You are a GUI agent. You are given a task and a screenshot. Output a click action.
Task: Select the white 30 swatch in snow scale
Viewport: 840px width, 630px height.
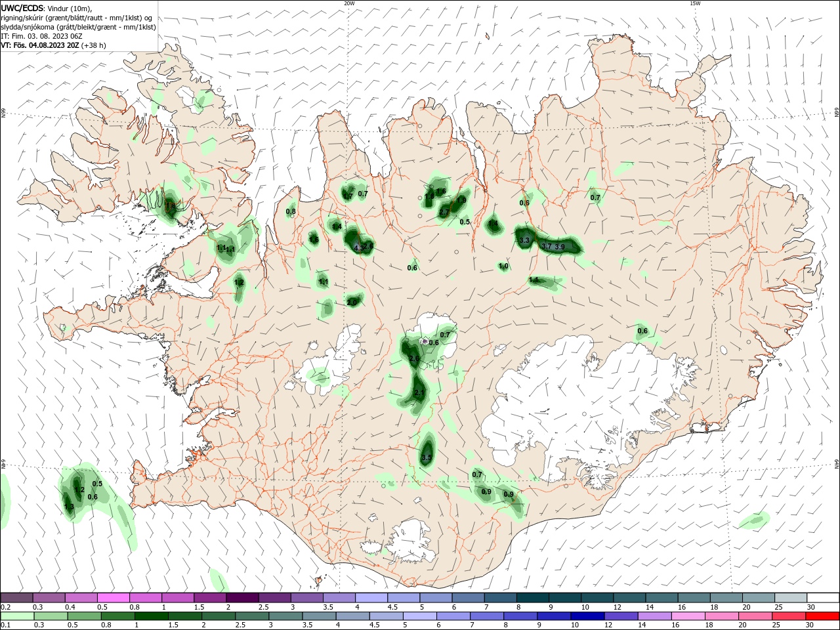pos(823,597)
